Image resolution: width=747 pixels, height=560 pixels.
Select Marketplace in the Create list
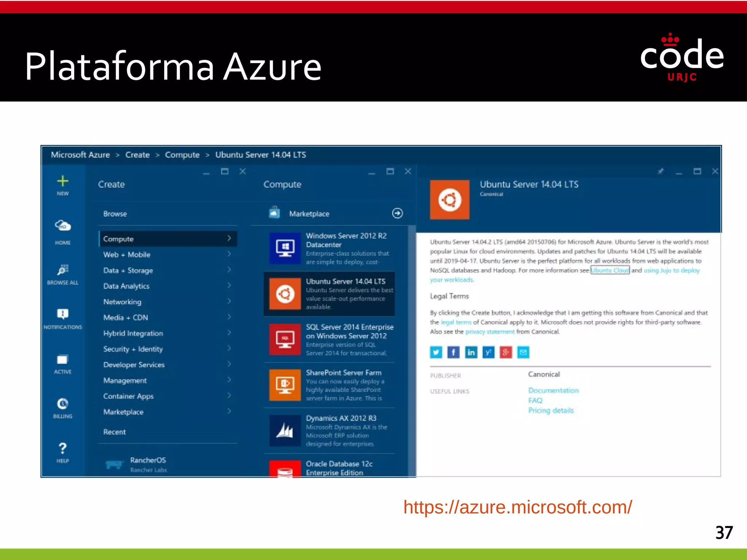pos(168,412)
